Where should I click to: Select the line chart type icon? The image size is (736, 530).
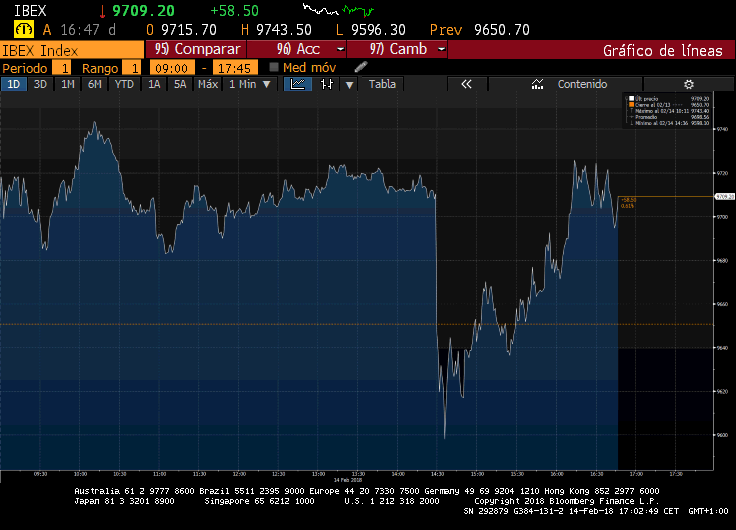coord(298,84)
